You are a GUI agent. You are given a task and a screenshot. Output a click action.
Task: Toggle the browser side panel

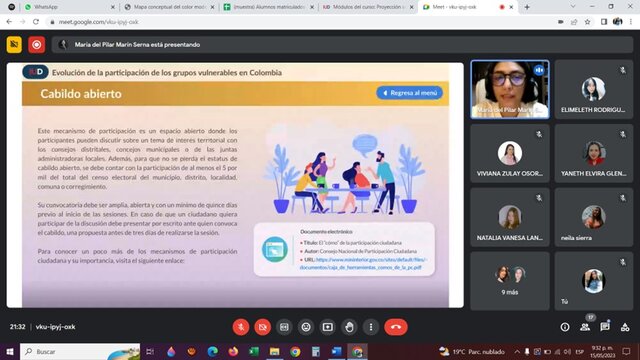point(604,22)
